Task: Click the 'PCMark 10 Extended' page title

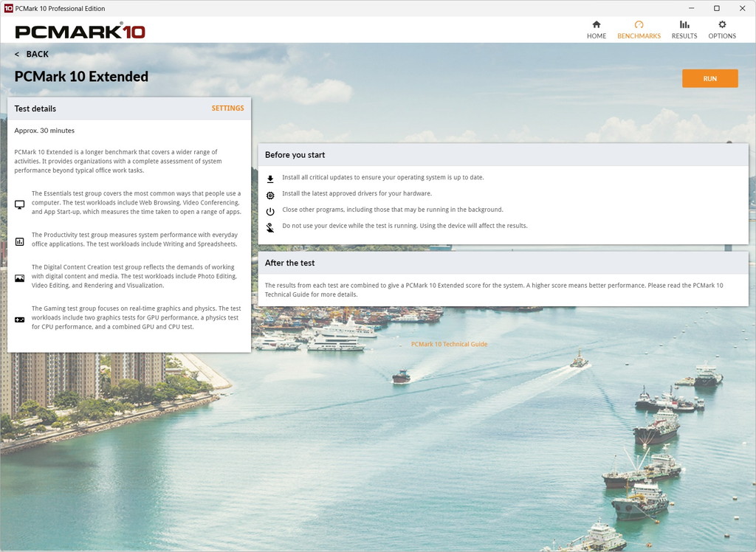Action: click(x=81, y=76)
